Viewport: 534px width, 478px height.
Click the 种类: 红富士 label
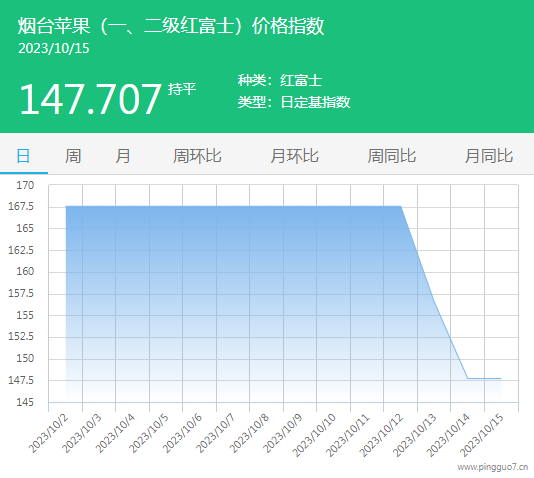(x=280, y=80)
